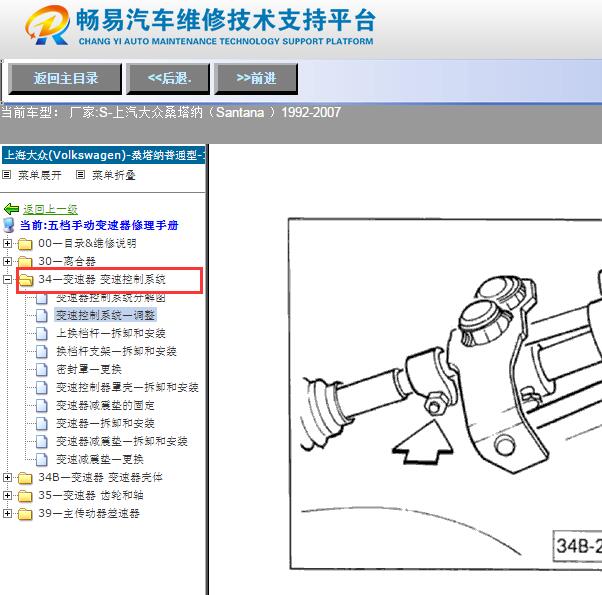Click the 返回上一级 link
Viewport: 602px width, 595px height.
pyautogui.click(x=50, y=209)
